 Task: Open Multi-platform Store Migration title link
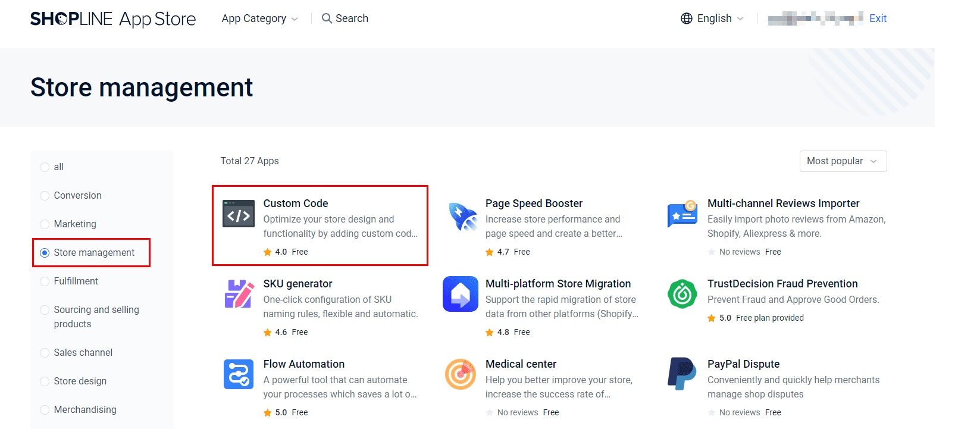[558, 284]
